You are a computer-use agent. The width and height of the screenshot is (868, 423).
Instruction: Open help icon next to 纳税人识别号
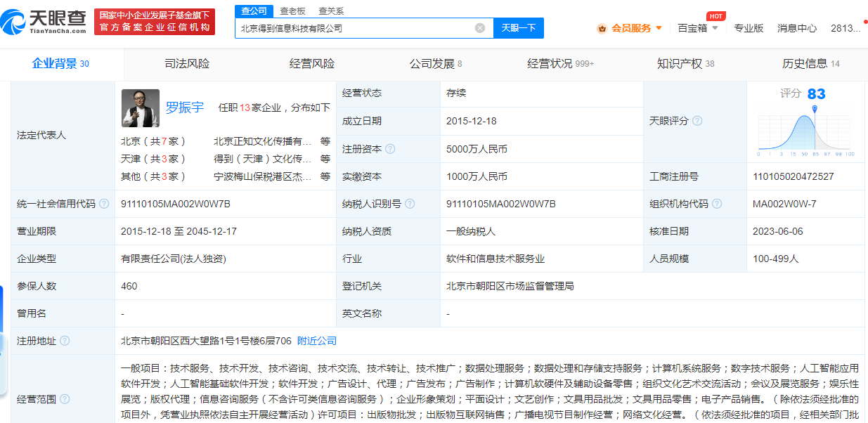click(x=410, y=204)
